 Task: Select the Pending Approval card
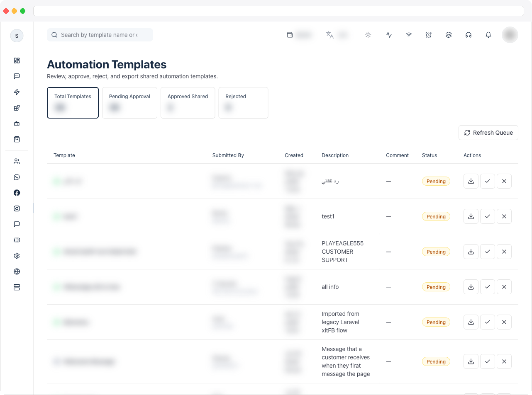(x=129, y=103)
